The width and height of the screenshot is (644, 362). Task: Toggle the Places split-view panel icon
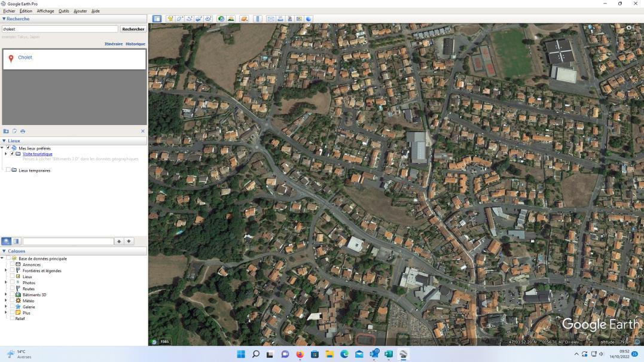(x=16, y=241)
